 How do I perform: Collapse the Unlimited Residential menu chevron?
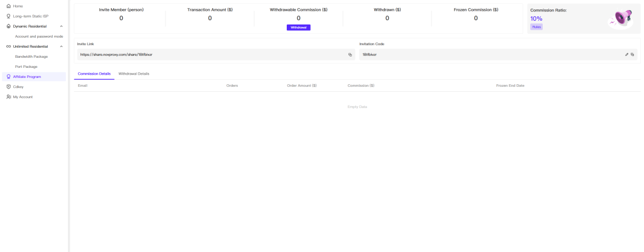click(61, 47)
